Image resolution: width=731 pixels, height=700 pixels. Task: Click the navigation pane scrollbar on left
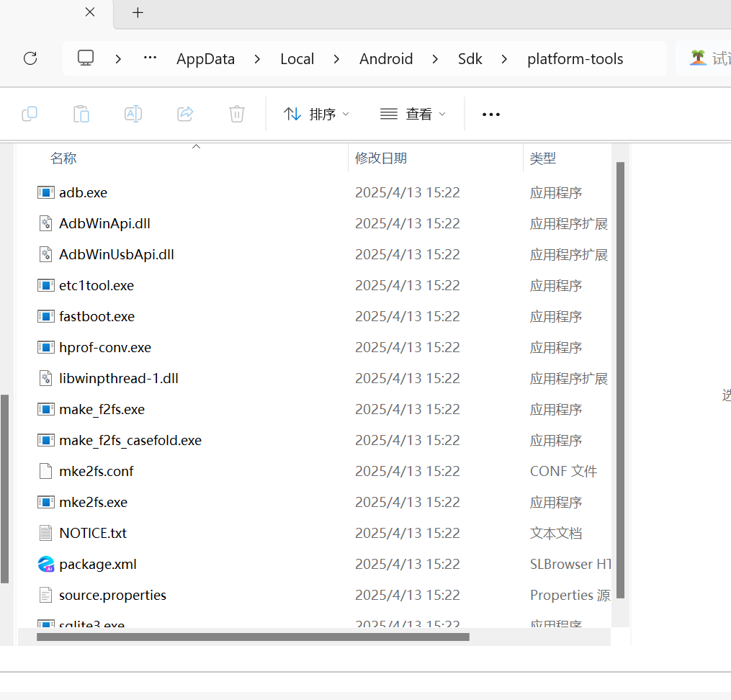[4, 489]
